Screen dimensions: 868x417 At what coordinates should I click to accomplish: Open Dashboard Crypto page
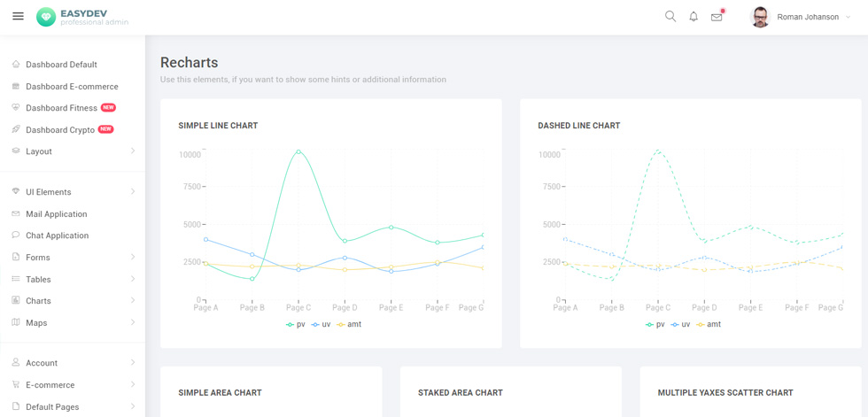pyautogui.click(x=60, y=129)
